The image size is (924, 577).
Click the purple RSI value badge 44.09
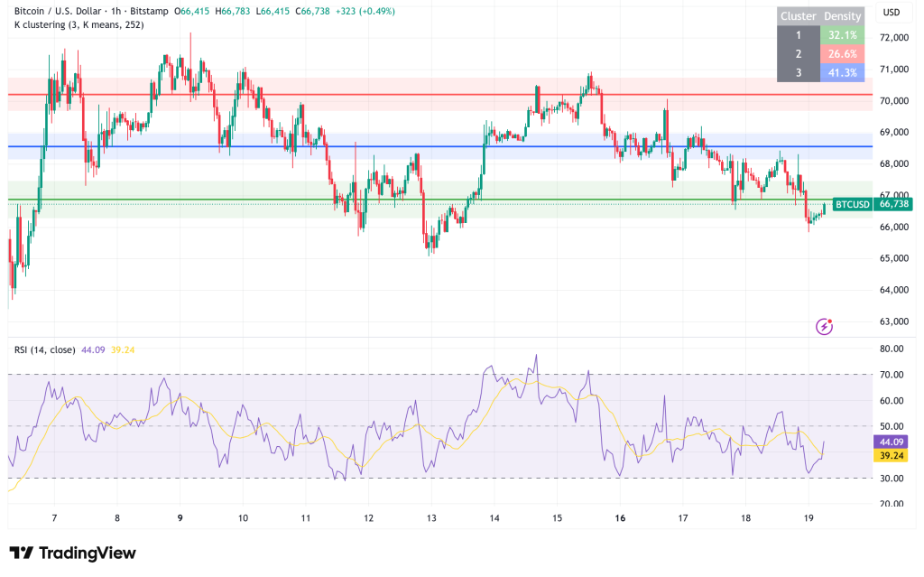click(891, 442)
